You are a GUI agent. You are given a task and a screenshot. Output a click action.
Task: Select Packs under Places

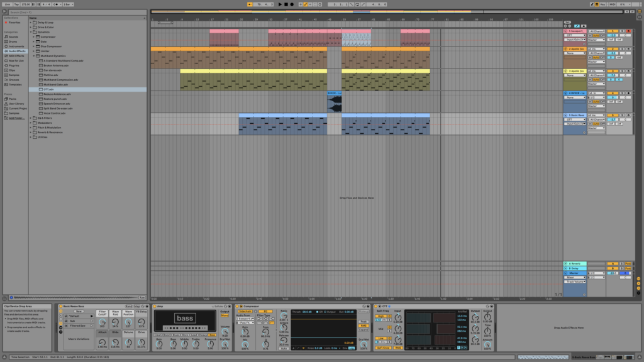[x=13, y=99]
